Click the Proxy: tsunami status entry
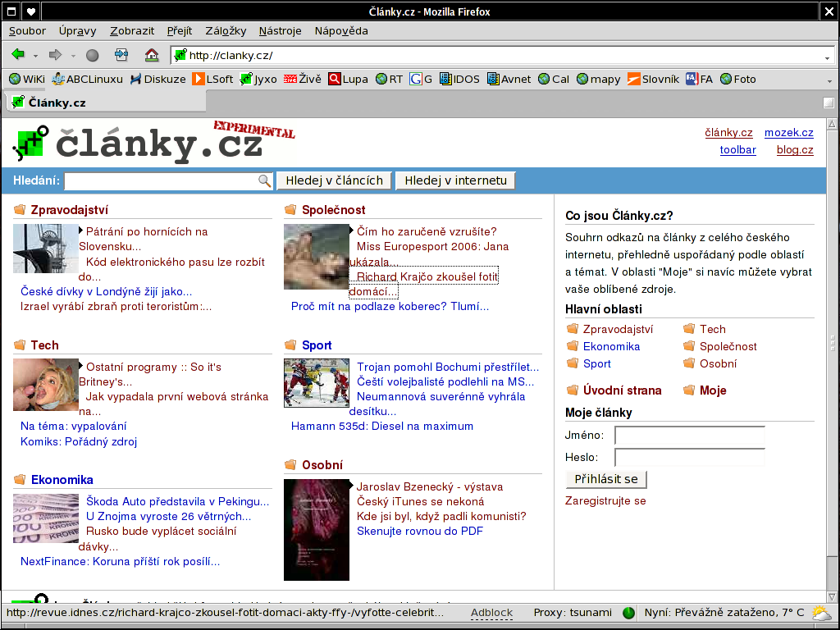Image resolution: width=840 pixels, height=630 pixels. click(x=573, y=613)
